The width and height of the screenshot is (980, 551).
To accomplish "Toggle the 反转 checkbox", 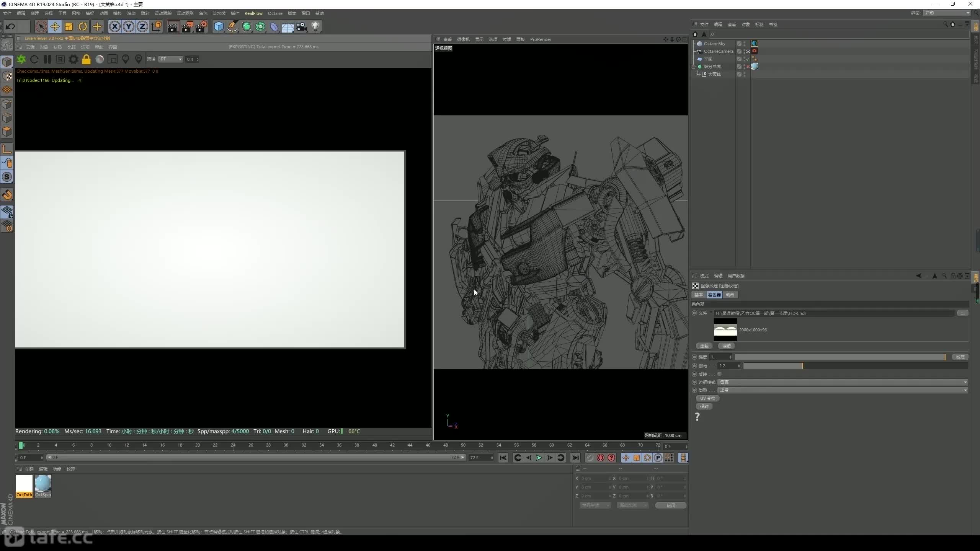I will (719, 374).
